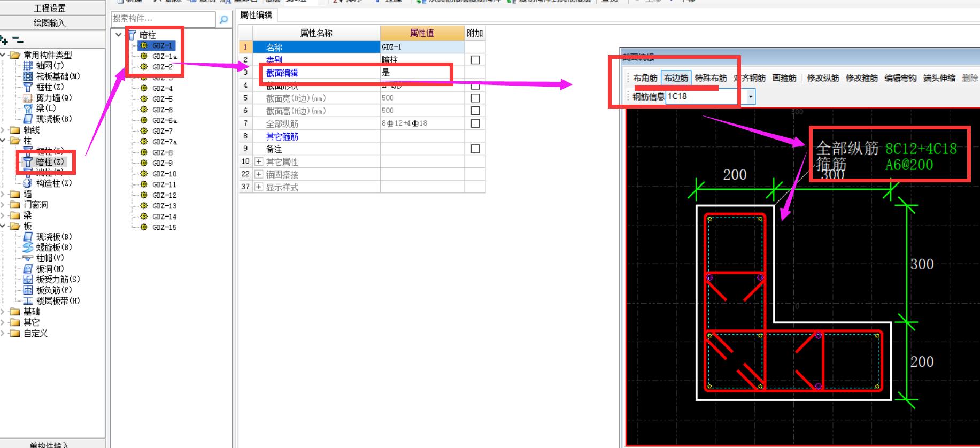The height and width of the screenshot is (448, 980).
Task: Click 编辑弯钩 toolbar button
Action: pyautogui.click(x=900, y=78)
